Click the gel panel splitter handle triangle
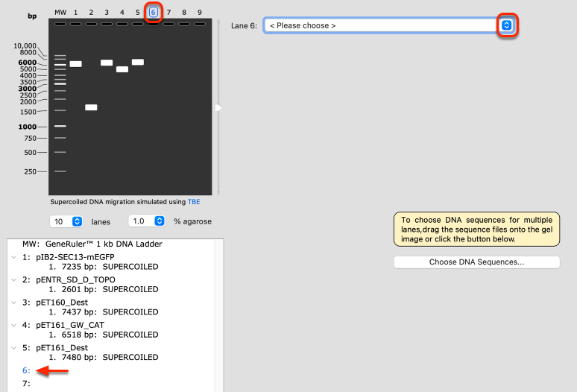Screen dimensions: 577x392 pos(218,108)
